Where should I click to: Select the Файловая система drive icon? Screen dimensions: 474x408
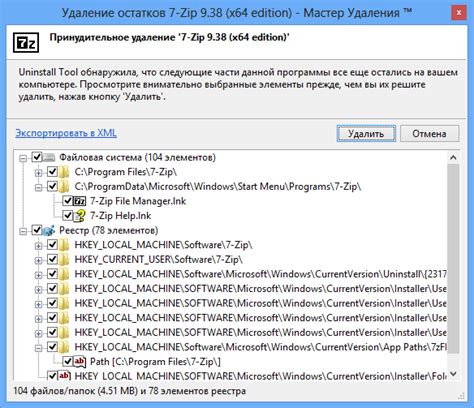(x=49, y=157)
